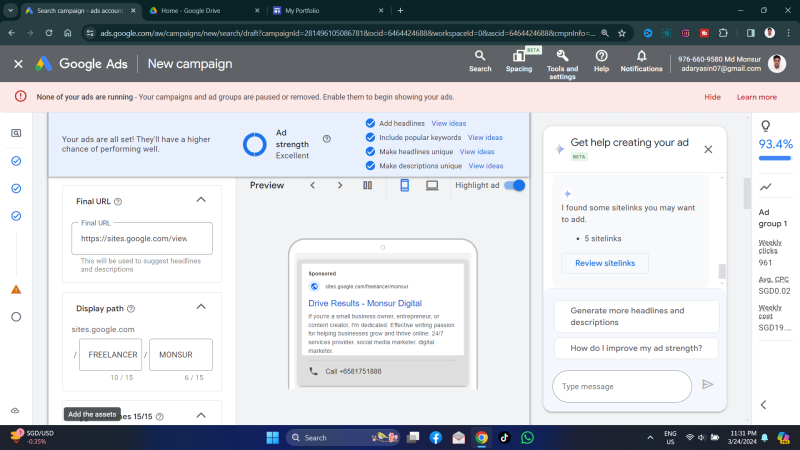Open the Final URL help icon
The height and width of the screenshot is (450, 800).
pos(118,202)
